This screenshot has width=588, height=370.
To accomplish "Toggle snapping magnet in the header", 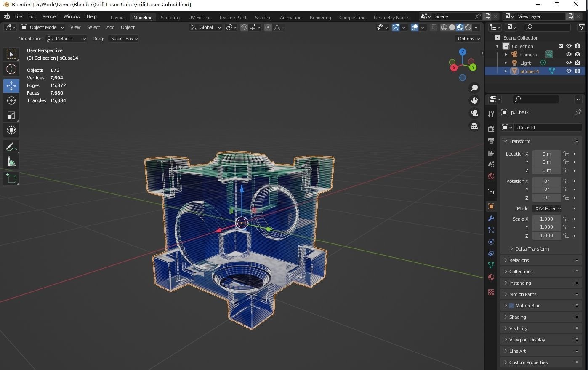I will (244, 27).
